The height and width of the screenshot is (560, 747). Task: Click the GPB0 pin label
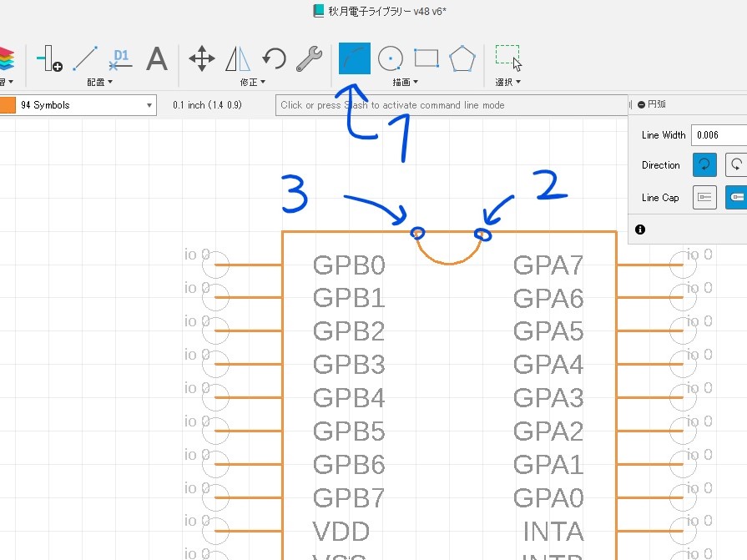[349, 265]
